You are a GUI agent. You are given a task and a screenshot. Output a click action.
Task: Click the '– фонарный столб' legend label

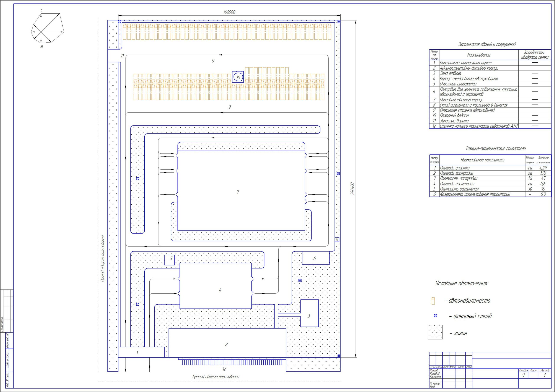pos(470,316)
